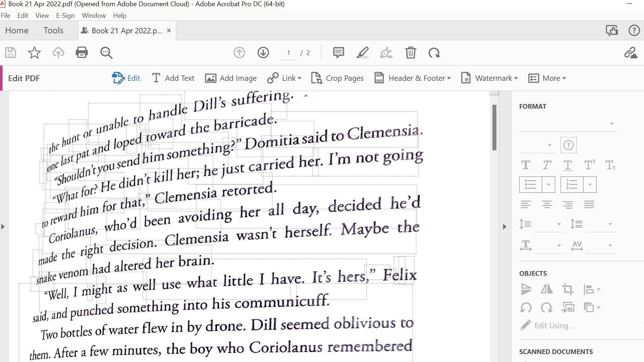The width and height of the screenshot is (644, 362).
Task: Open the File menu
Action: tap(5, 16)
